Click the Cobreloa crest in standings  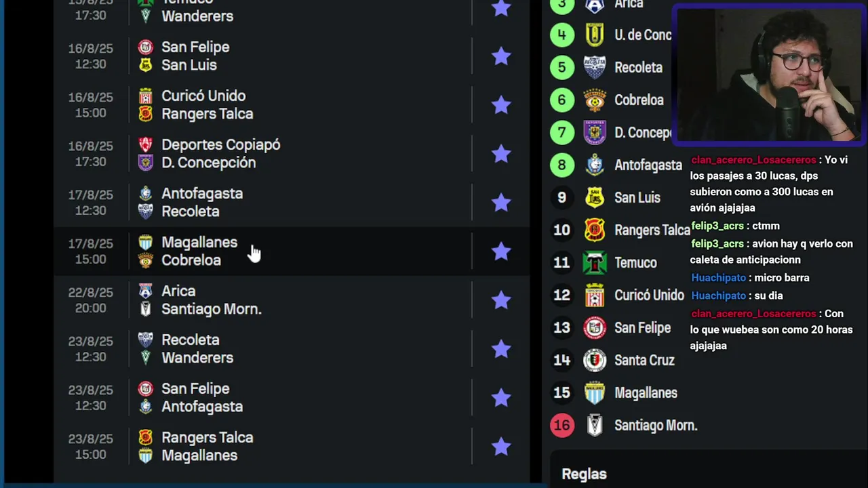tap(595, 100)
